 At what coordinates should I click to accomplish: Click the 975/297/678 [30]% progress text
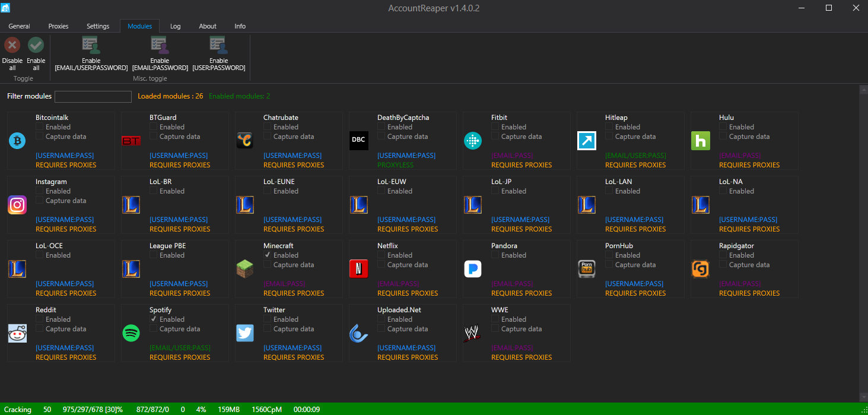click(x=93, y=410)
